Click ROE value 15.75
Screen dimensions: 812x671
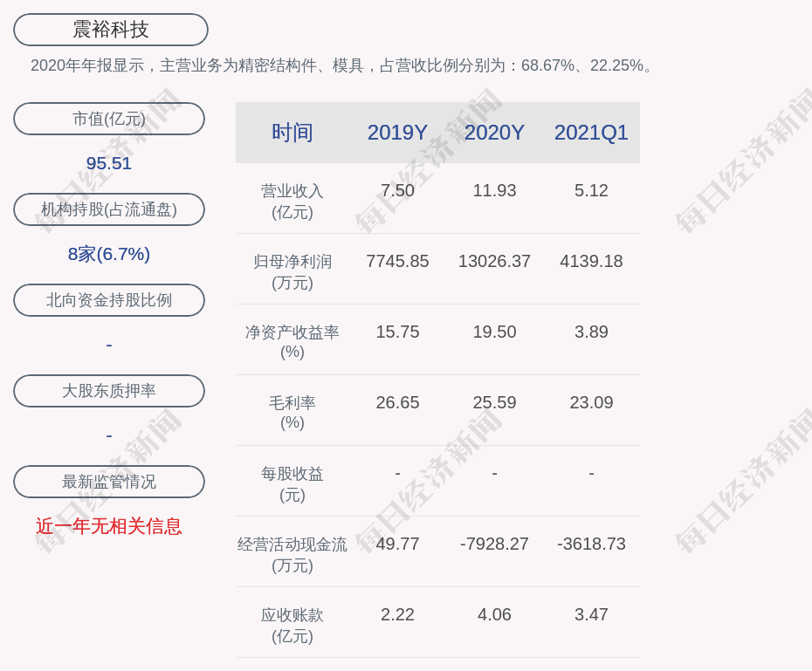tap(397, 332)
